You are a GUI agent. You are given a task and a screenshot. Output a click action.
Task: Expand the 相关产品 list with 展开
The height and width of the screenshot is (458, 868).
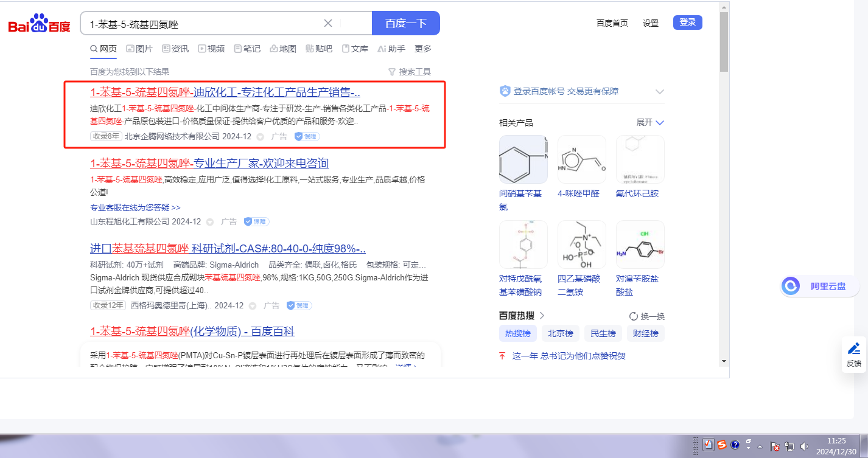click(650, 122)
